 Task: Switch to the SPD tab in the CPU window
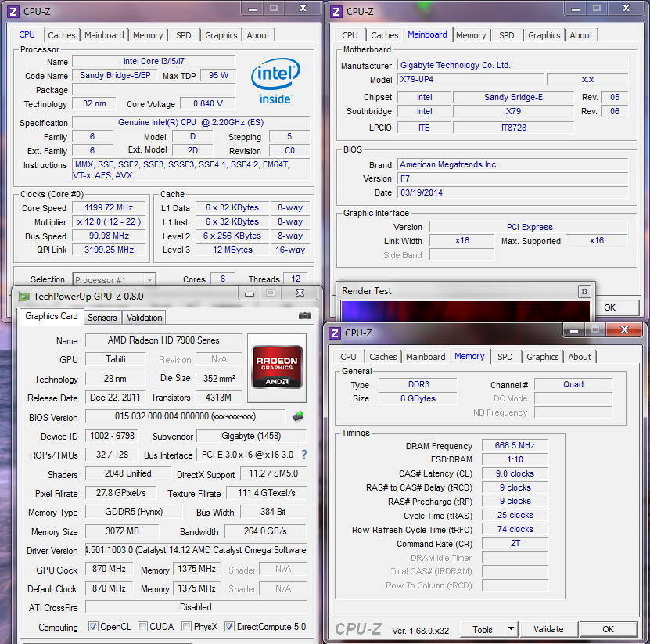[x=184, y=35]
